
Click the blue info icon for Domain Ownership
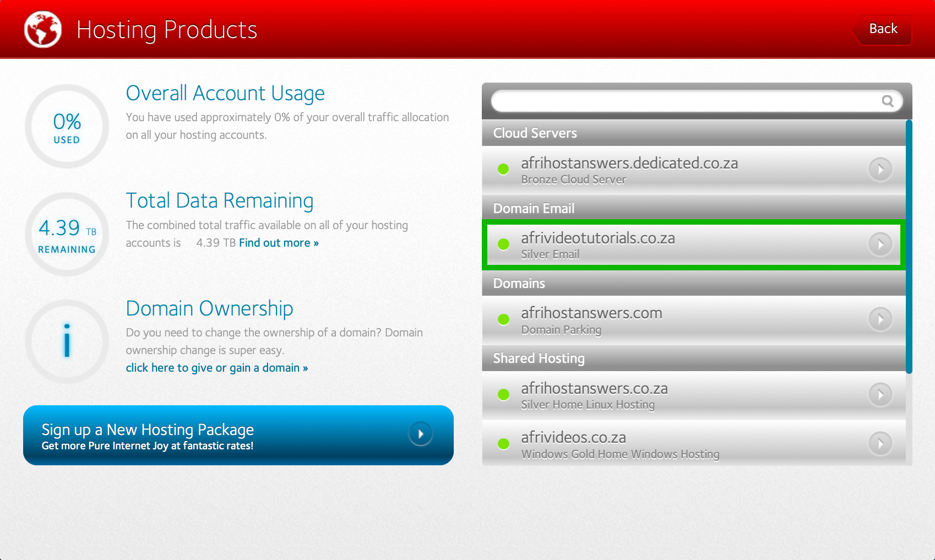pyautogui.click(x=67, y=341)
